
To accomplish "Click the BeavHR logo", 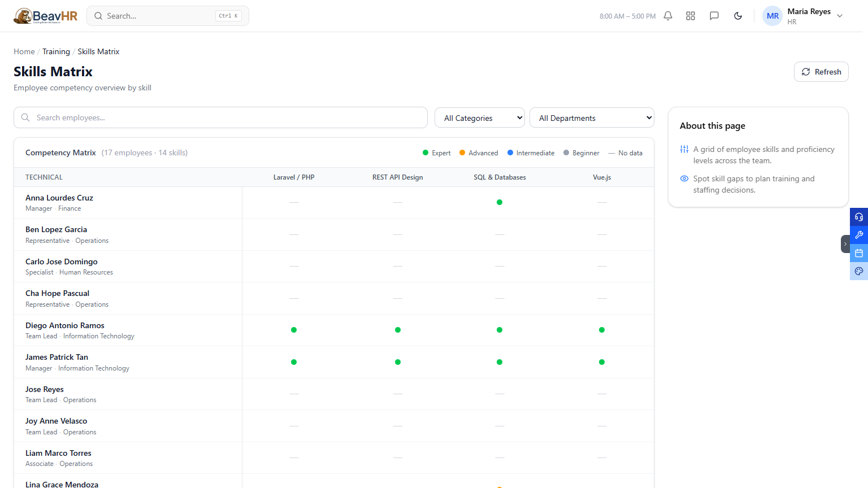I will click(x=46, y=16).
